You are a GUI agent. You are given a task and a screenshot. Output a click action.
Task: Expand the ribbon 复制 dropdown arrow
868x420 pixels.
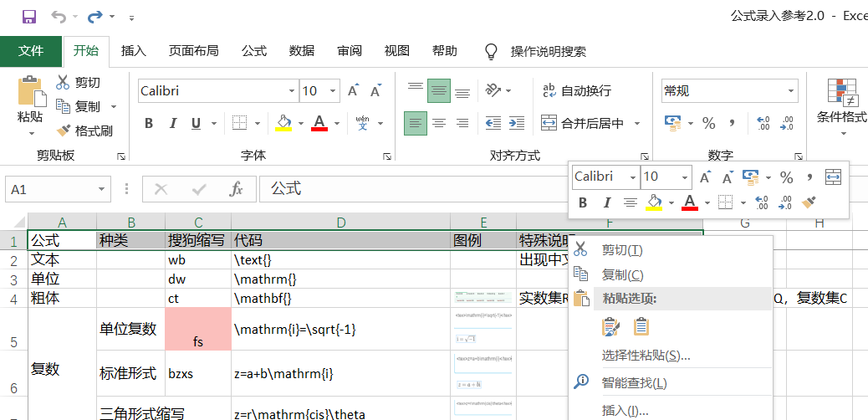[114, 106]
